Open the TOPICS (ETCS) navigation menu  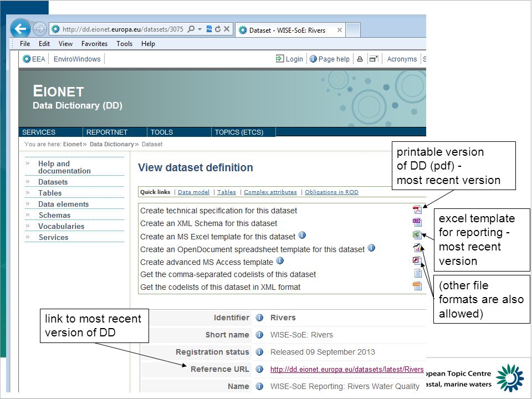pyautogui.click(x=239, y=132)
